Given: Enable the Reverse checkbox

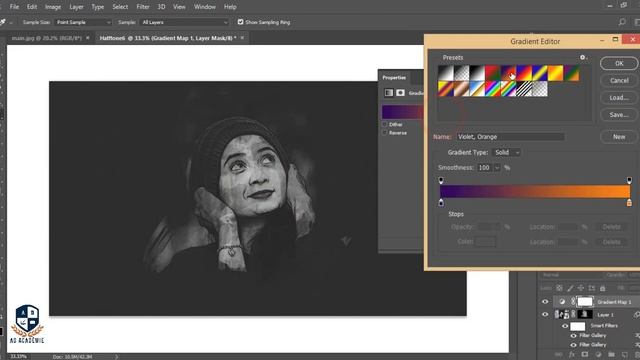Looking at the screenshot, I should [384, 133].
